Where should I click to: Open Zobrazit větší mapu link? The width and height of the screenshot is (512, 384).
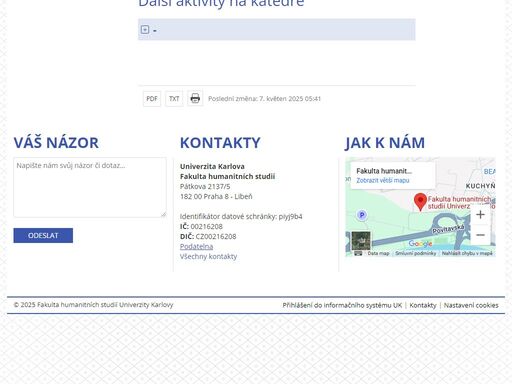[x=383, y=180]
